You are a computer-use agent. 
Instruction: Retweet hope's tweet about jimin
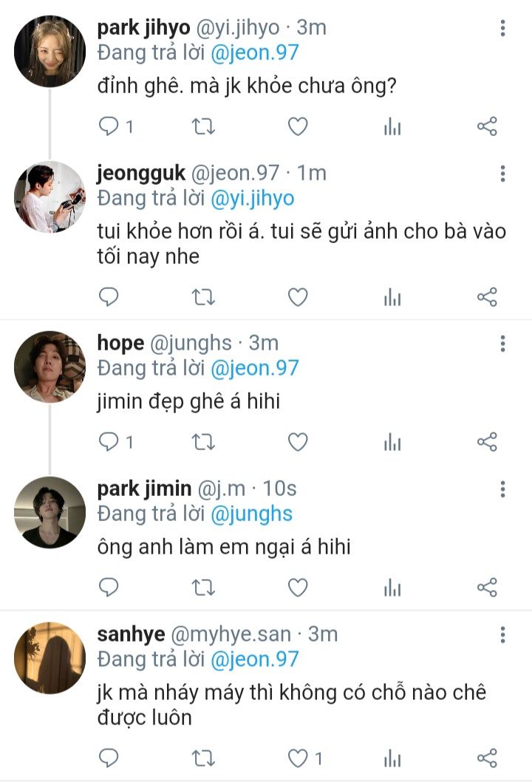(202, 442)
